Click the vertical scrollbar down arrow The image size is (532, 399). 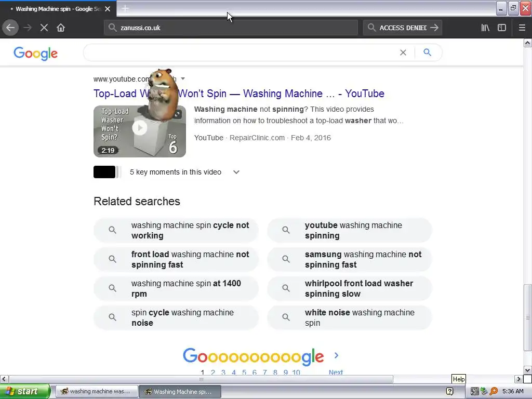528,370
